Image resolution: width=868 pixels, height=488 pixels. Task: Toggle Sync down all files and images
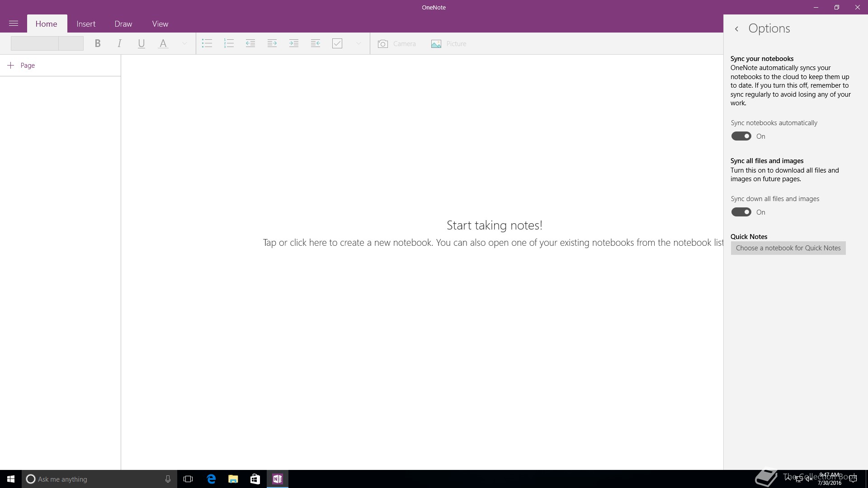(x=741, y=212)
